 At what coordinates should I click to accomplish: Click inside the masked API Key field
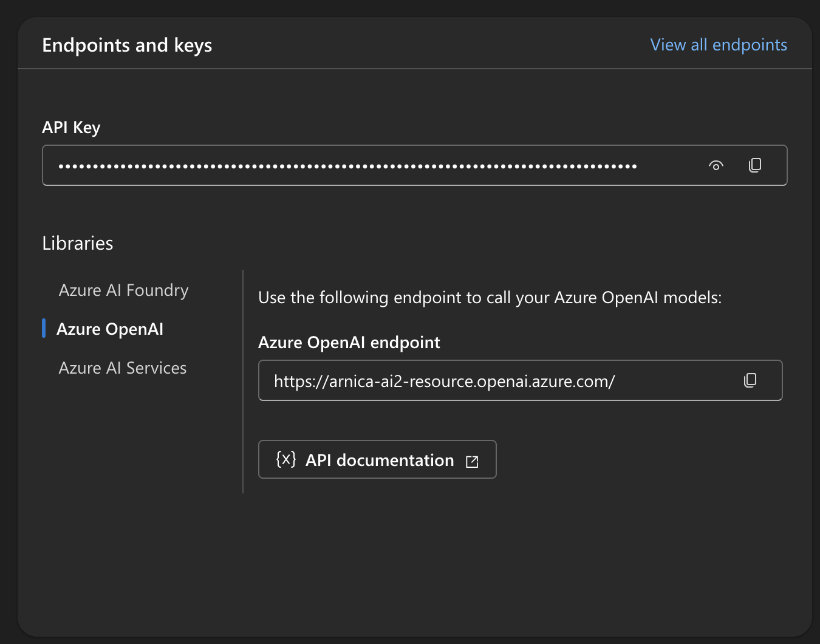click(668, 165)
